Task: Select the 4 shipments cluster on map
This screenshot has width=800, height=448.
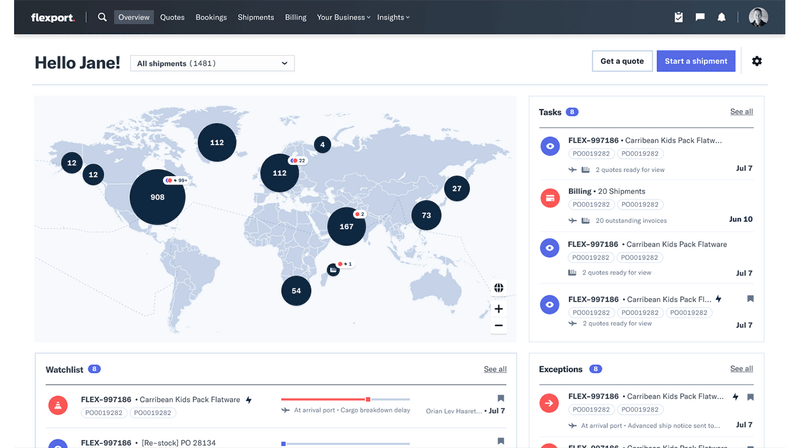Action: pos(322,145)
